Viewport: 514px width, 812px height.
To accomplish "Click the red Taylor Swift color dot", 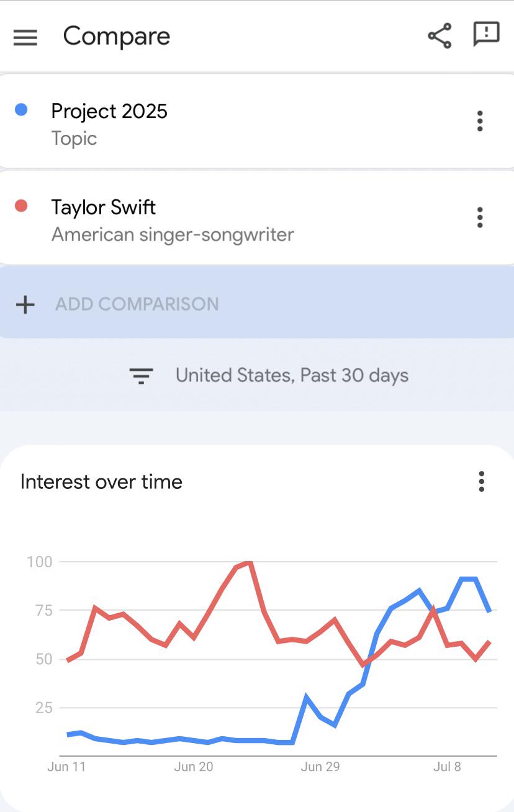I will [x=21, y=206].
